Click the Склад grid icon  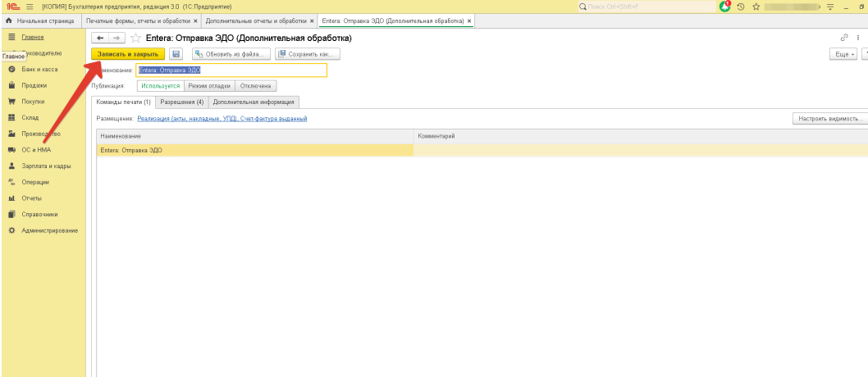[11, 118]
